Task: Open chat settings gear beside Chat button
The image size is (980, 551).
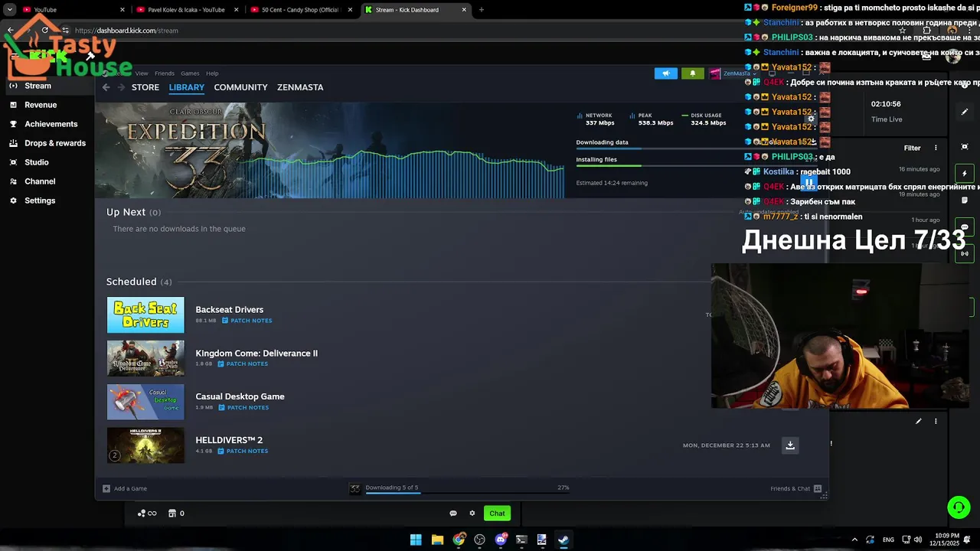Action: (472, 514)
